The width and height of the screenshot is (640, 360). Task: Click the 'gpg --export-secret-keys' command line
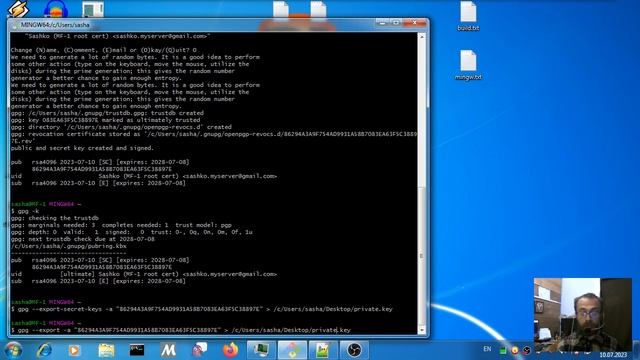202,309
